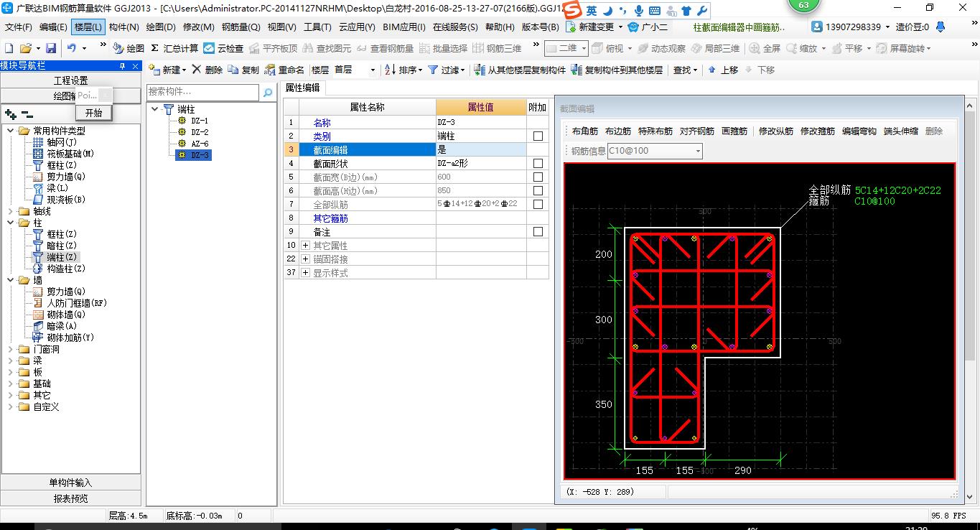The width and height of the screenshot is (980, 530).
Task: Expand the 门窗洞 folder
Action: (x=11, y=349)
